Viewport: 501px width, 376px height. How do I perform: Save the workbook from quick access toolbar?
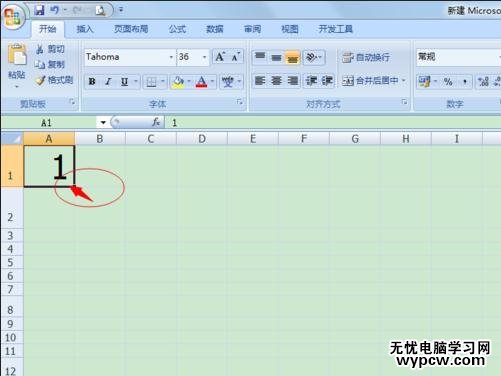[x=39, y=10]
